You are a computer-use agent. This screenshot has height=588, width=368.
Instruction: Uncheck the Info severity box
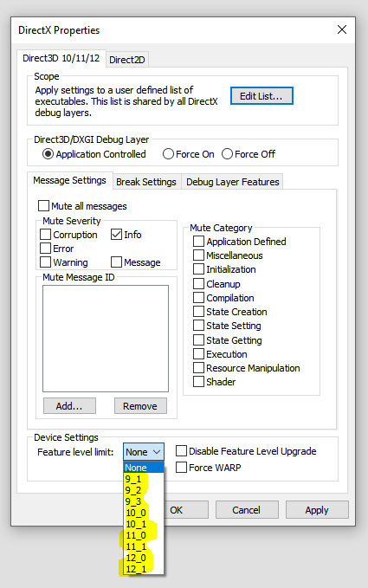point(116,235)
